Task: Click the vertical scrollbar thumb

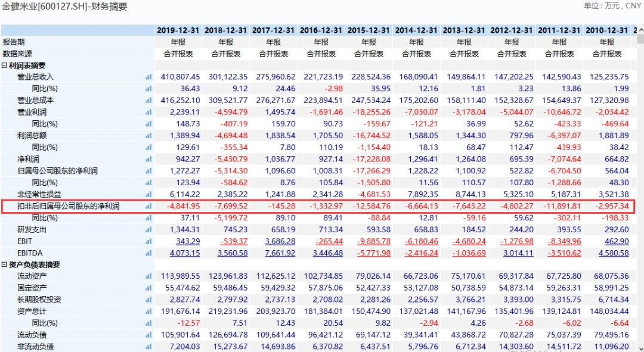Action: [x=640, y=39]
